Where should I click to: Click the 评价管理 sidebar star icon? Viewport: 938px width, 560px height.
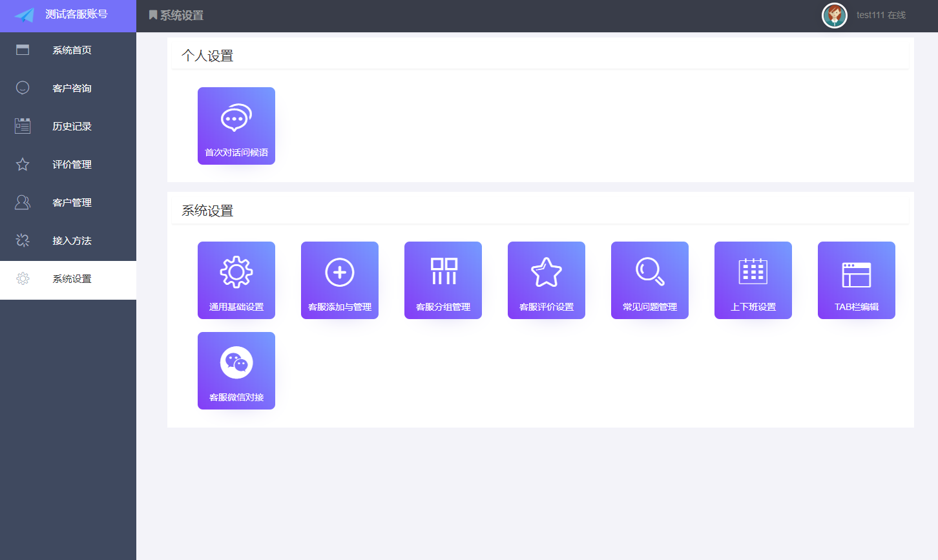tap(23, 164)
